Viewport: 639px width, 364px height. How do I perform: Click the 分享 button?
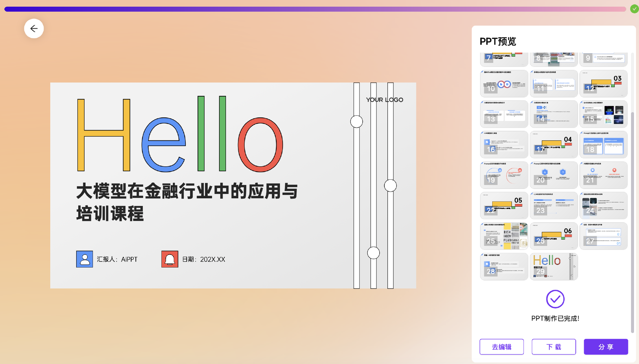pos(606,347)
